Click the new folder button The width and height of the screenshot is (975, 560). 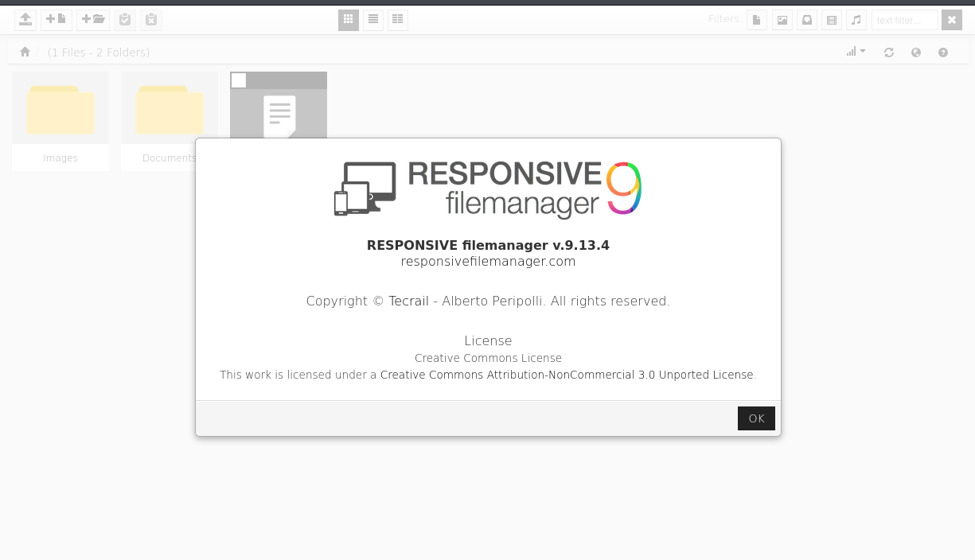pyautogui.click(x=93, y=20)
